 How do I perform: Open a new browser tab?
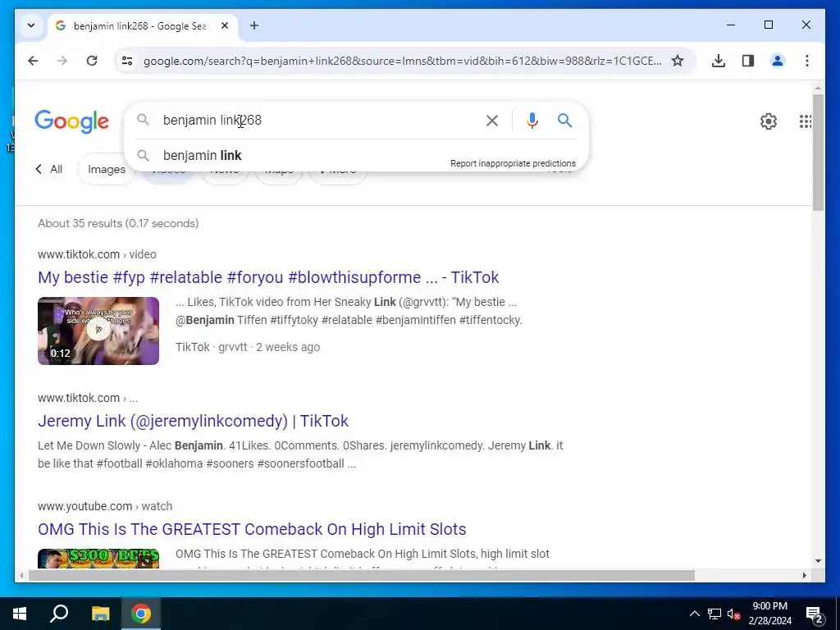(x=254, y=25)
